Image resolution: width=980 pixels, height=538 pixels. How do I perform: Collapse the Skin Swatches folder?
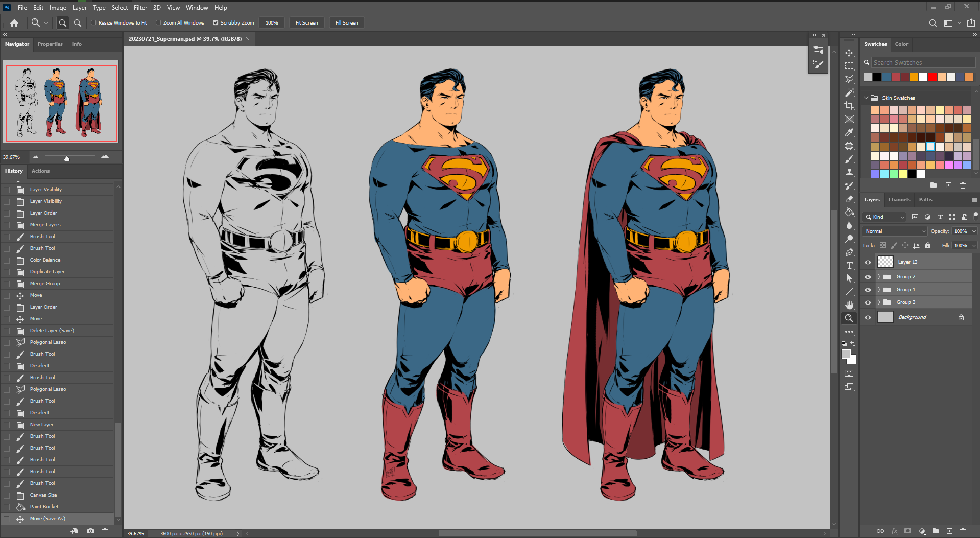coord(866,98)
